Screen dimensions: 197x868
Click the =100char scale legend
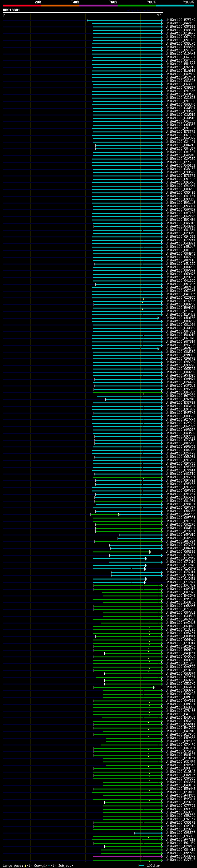coord(150,865)
